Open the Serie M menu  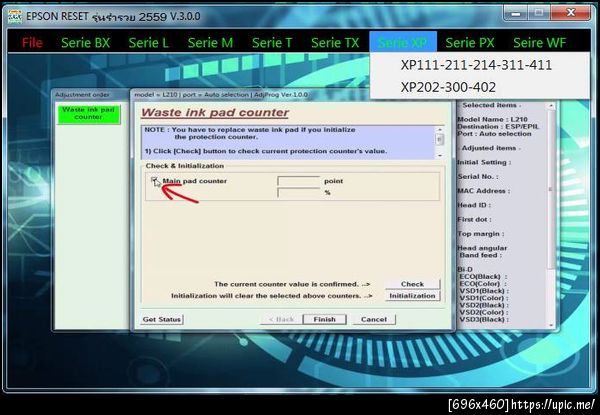point(210,42)
